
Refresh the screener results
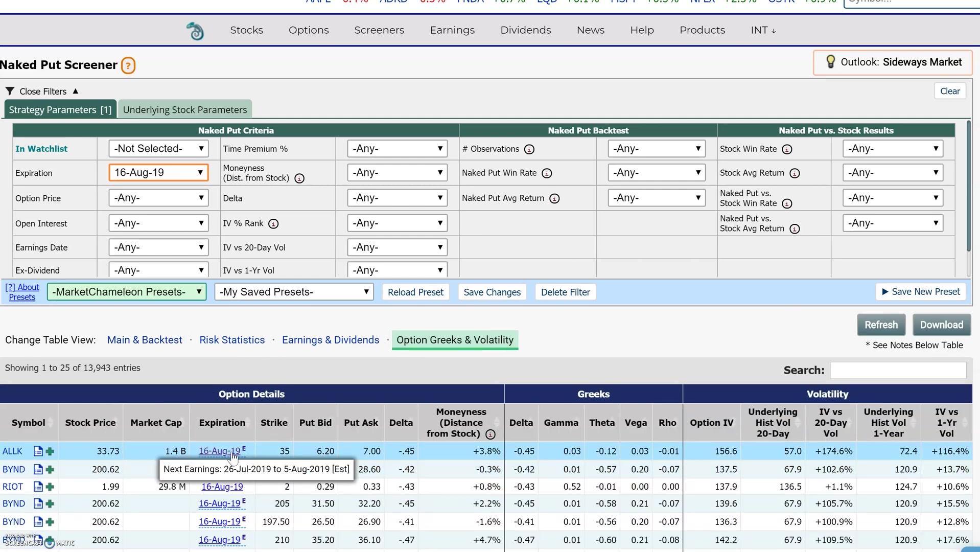point(881,325)
